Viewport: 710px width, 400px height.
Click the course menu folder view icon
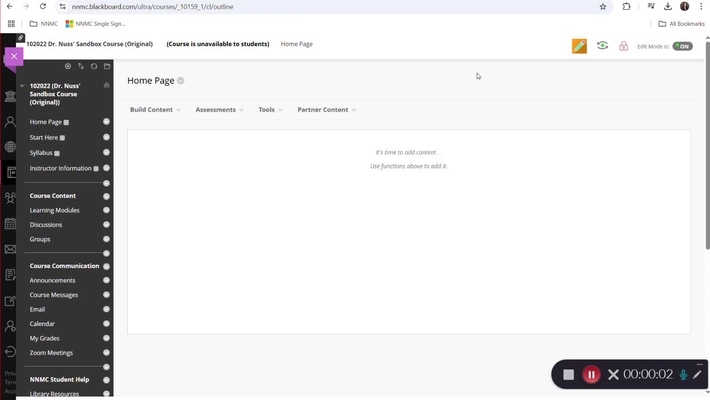[107, 66]
